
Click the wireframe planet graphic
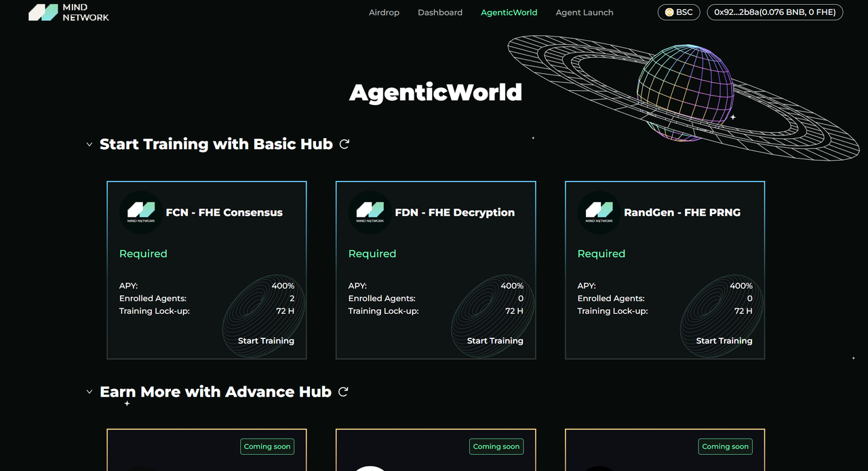pos(685,91)
